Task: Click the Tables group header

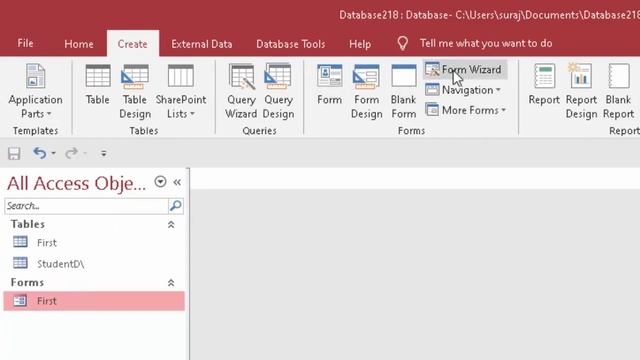Action: point(28,224)
